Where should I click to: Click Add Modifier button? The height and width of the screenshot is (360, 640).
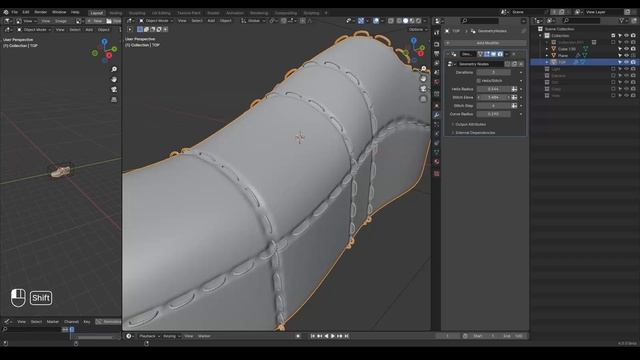click(485, 43)
